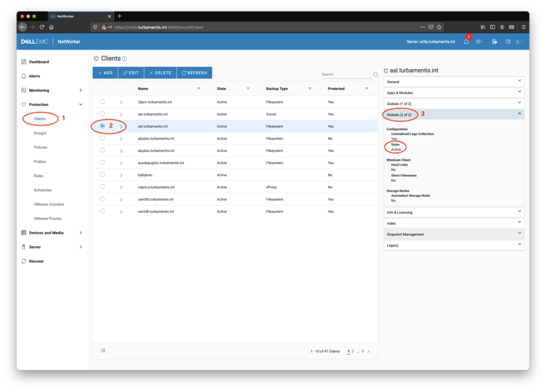This screenshot has width=546, height=392.
Task: Select the ballybran client radio button
Action: (x=102, y=174)
